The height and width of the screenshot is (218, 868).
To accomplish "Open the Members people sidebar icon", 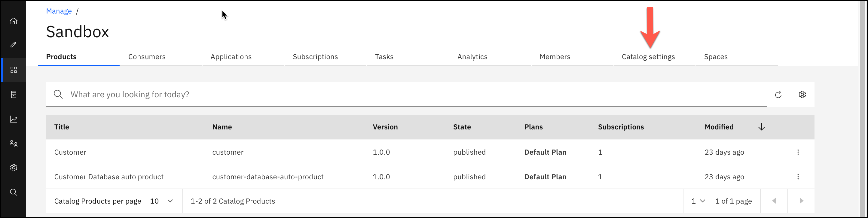I will [x=14, y=144].
